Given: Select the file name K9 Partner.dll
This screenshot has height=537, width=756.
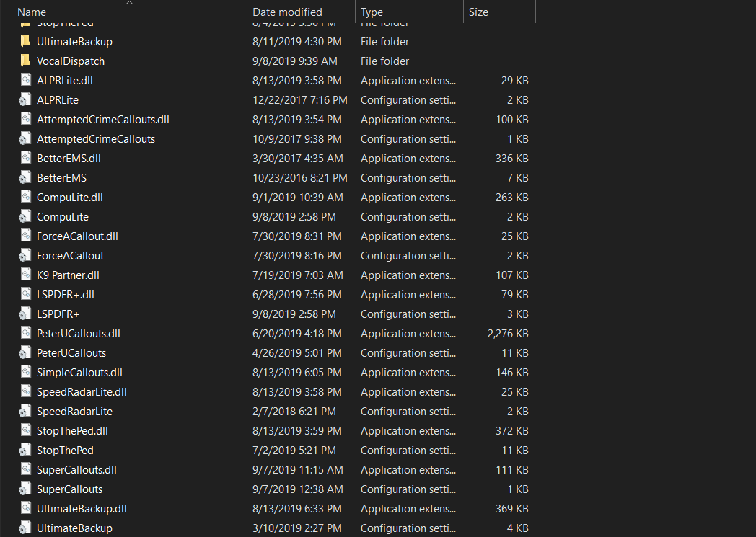Looking at the screenshot, I should point(68,275).
